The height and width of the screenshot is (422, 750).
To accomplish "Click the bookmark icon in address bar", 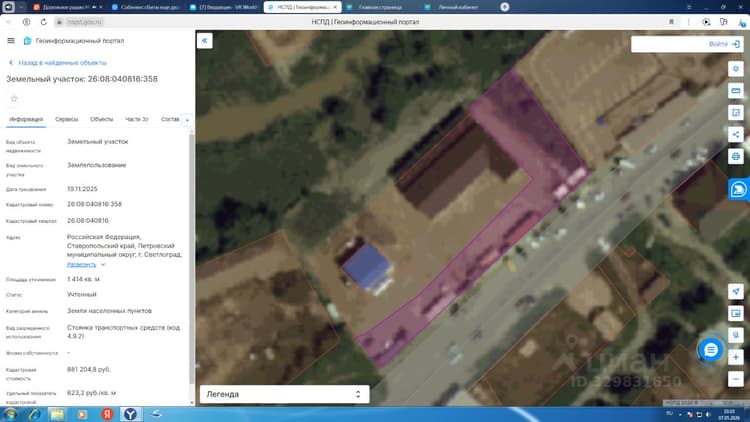I will (672, 22).
